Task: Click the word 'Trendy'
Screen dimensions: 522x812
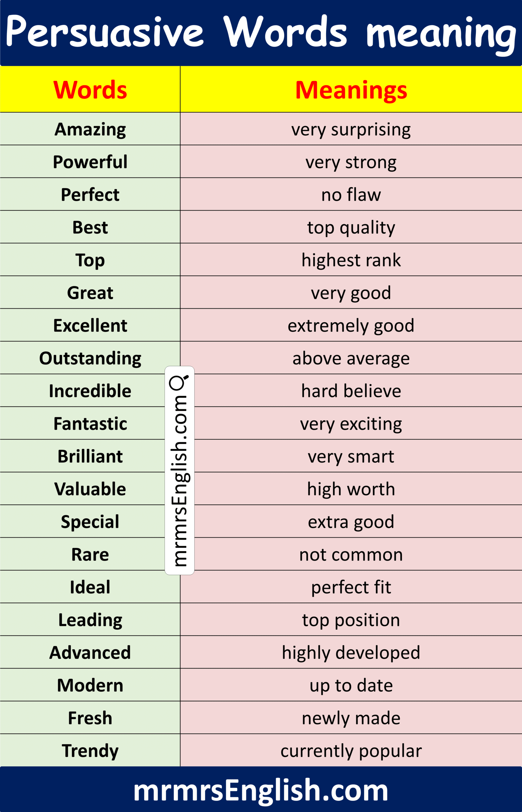Action: tap(90, 751)
